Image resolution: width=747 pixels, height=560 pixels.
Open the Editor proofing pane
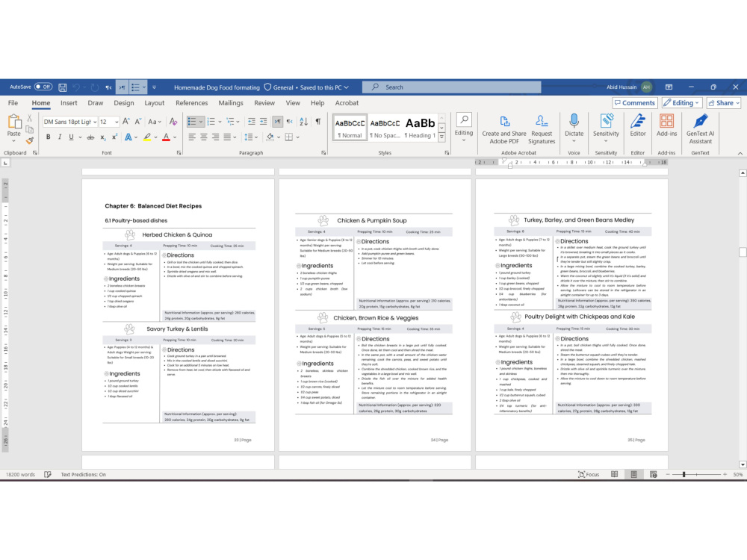coord(638,125)
